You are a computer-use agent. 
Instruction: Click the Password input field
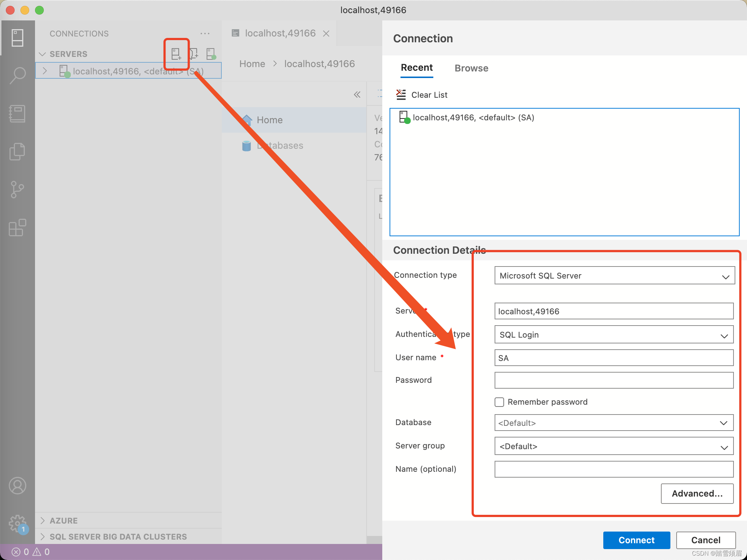[x=614, y=380]
